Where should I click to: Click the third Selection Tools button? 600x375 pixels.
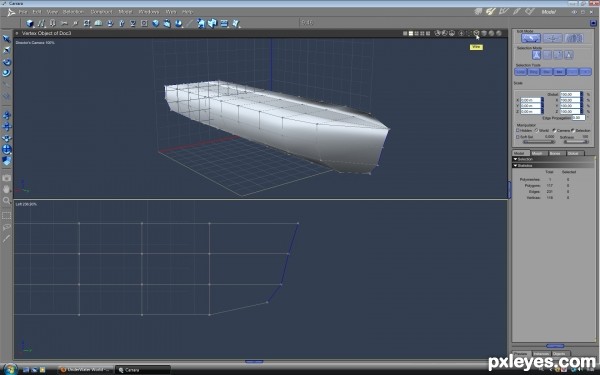(x=546, y=72)
